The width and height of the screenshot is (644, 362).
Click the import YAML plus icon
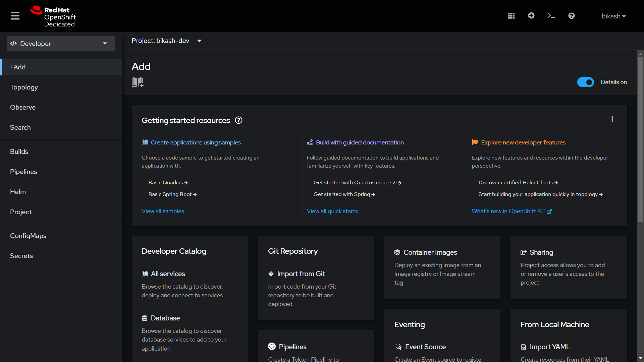531,15
